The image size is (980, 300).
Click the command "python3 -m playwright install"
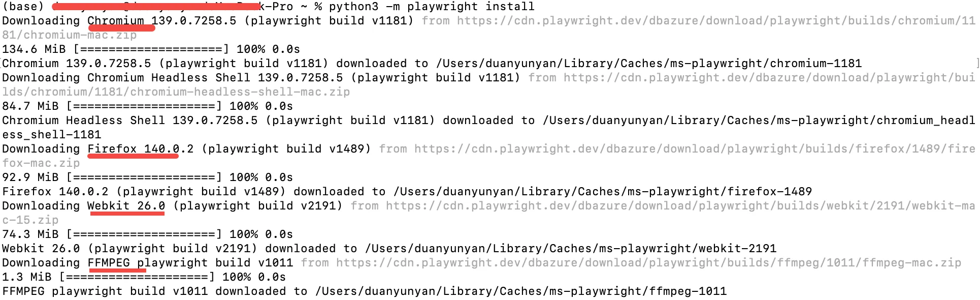click(x=432, y=7)
